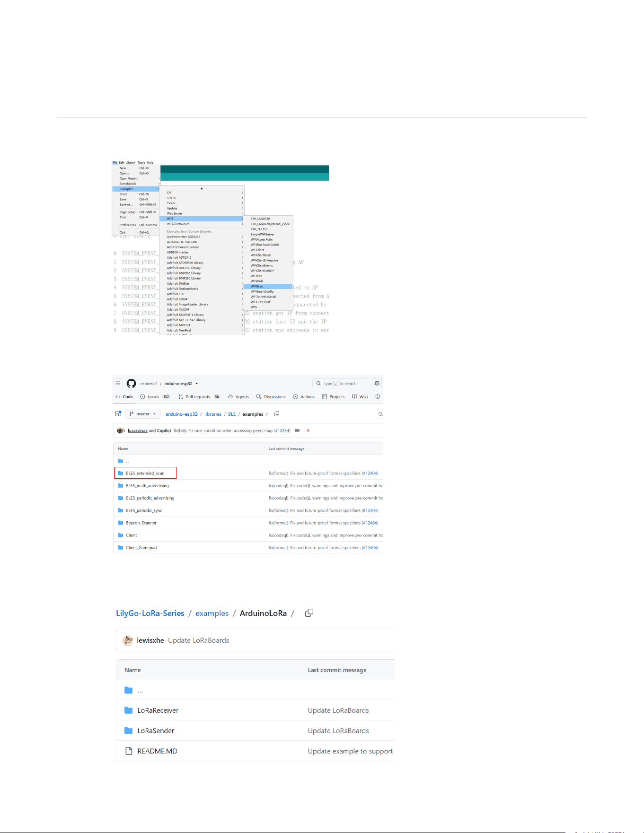Switch to the Issues tab

point(155,397)
